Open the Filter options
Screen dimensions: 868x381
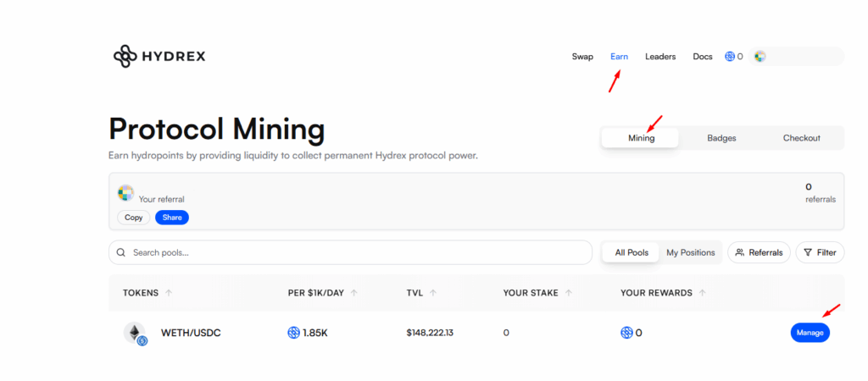pyautogui.click(x=820, y=252)
